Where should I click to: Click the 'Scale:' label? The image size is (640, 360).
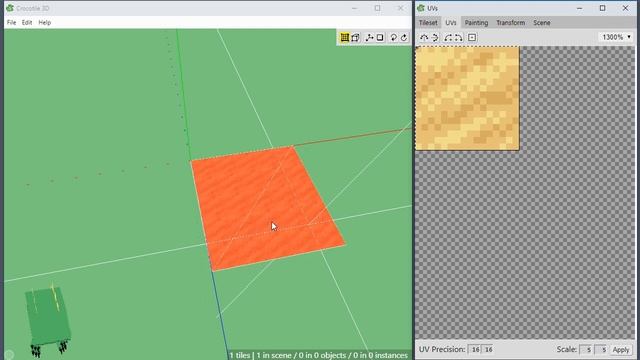[567, 349]
